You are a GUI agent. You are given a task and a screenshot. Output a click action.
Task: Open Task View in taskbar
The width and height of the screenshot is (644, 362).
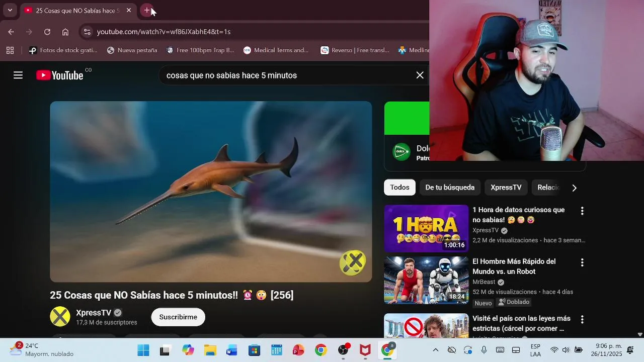tap(165, 350)
